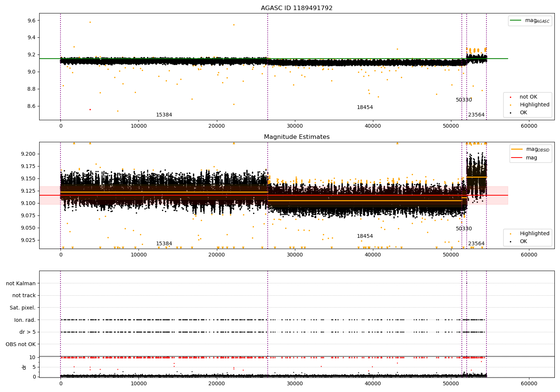Click OBSID label 18454 in Magnitude Estimates plot
Viewport: 560px width, 392px height.
(x=365, y=236)
